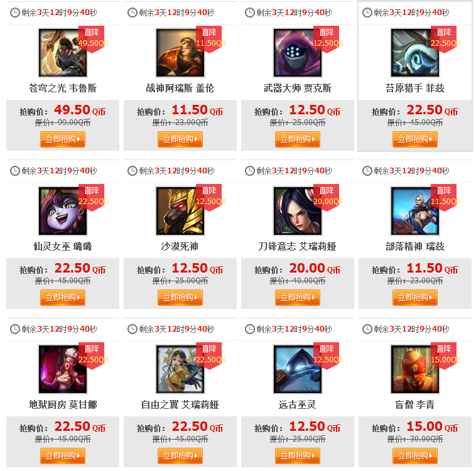Open the 自由之翼 艾瑞莉娅 title link

[x=180, y=405]
